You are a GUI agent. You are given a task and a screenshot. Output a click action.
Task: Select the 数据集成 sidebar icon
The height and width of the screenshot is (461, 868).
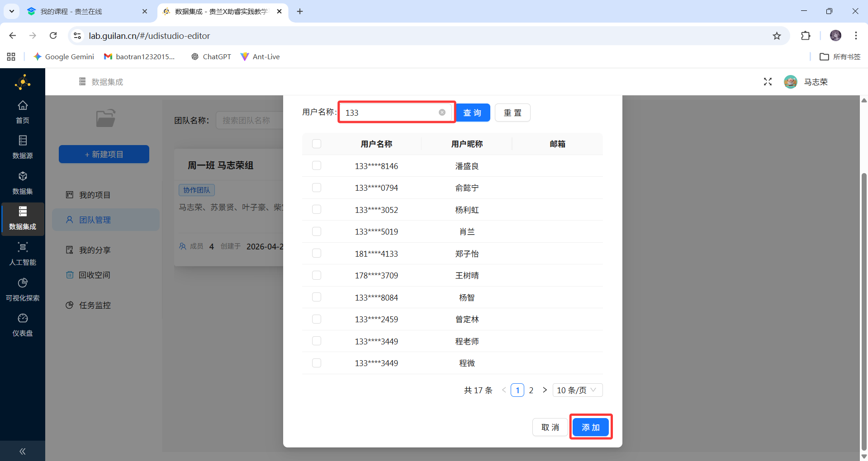click(x=22, y=218)
